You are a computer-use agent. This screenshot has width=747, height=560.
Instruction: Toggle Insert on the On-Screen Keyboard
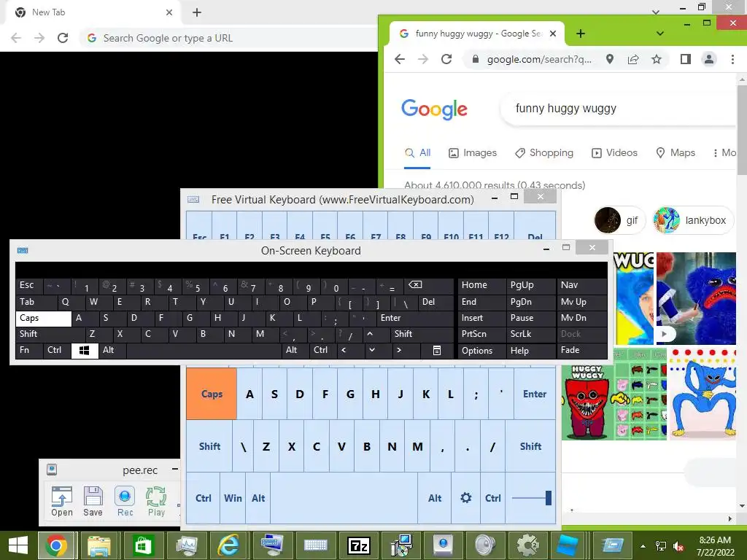481,318
